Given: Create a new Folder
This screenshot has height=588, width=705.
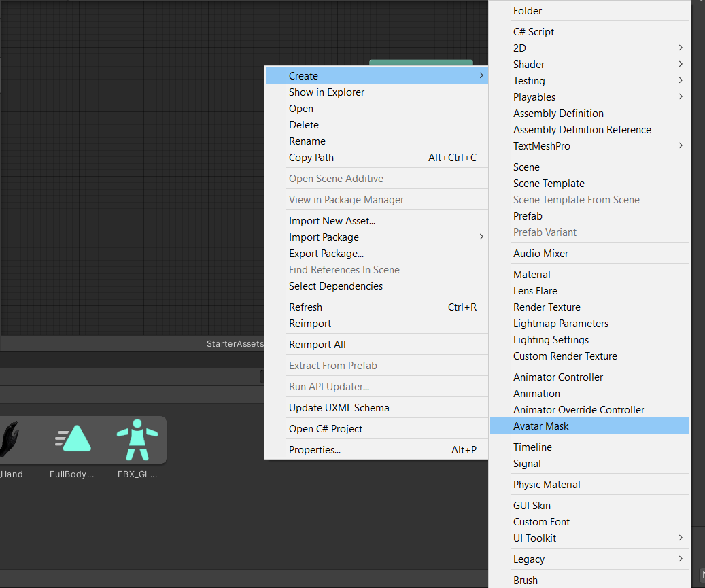Looking at the screenshot, I should (x=589, y=10).
